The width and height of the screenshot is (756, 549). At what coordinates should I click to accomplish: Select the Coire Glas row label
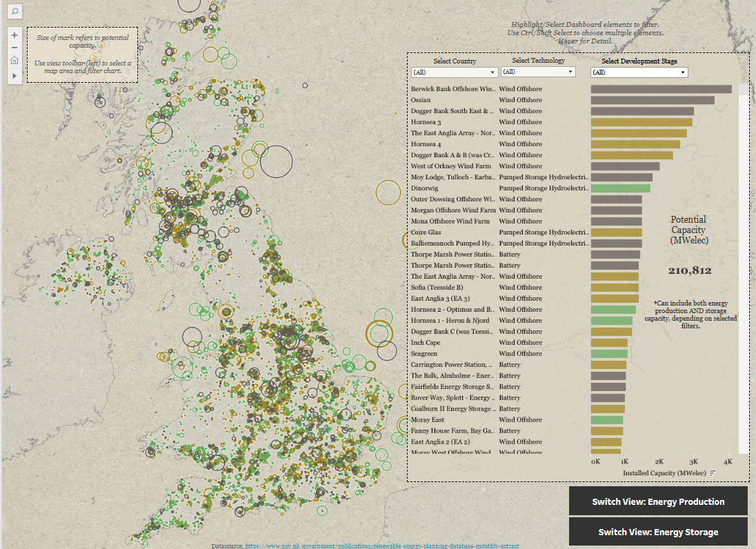point(426,232)
